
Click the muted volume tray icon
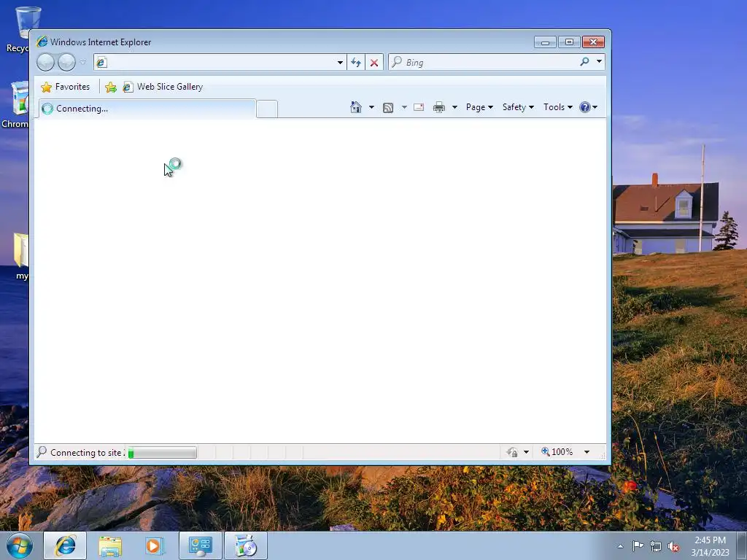pyautogui.click(x=673, y=547)
